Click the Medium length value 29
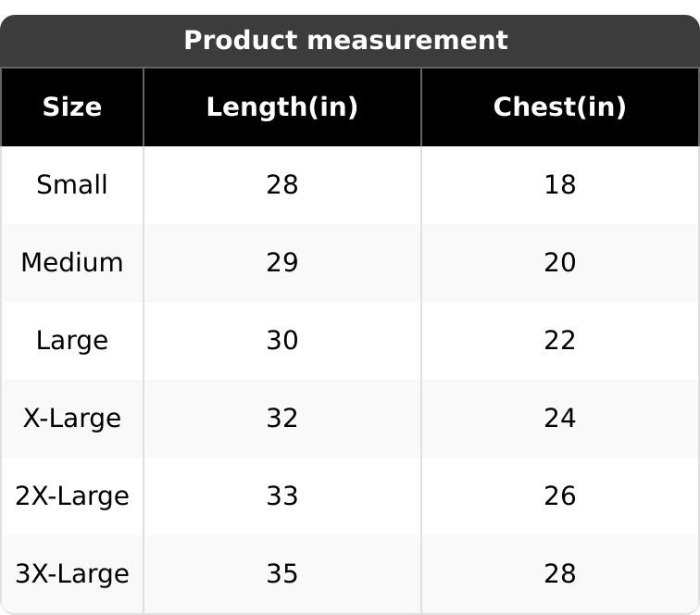The width and height of the screenshot is (700, 615). (x=281, y=263)
